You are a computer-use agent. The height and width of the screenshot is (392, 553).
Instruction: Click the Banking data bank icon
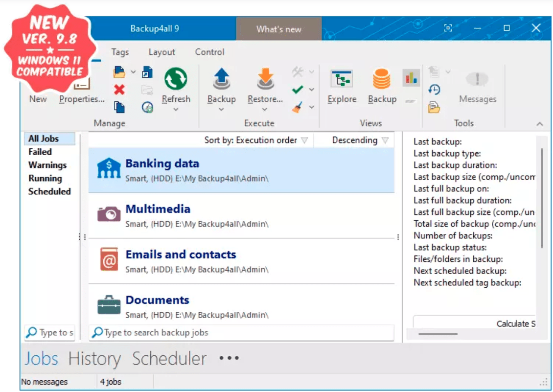pyautogui.click(x=109, y=168)
